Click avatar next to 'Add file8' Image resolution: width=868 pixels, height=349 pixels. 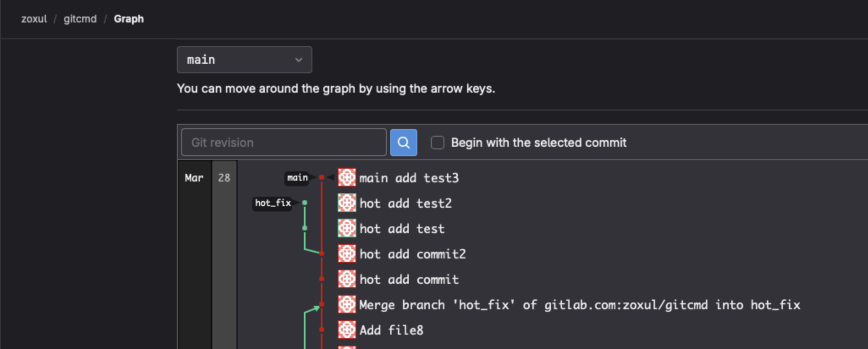347,330
